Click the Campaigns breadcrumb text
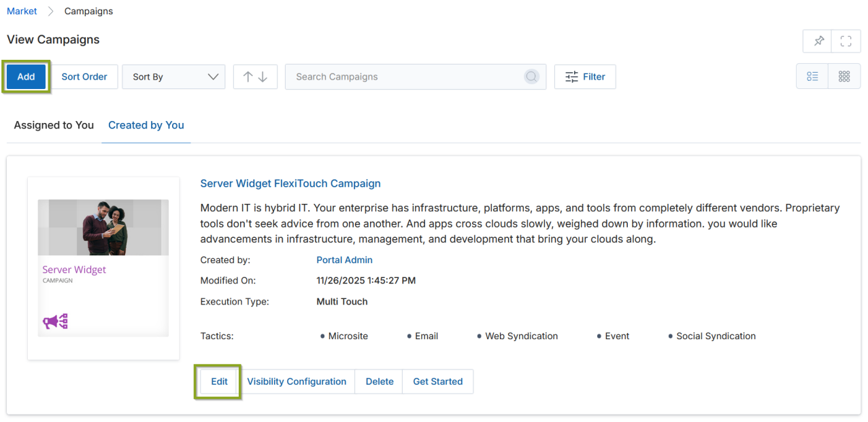The width and height of the screenshot is (868, 422). pyautogui.click(x=89, y=11)
